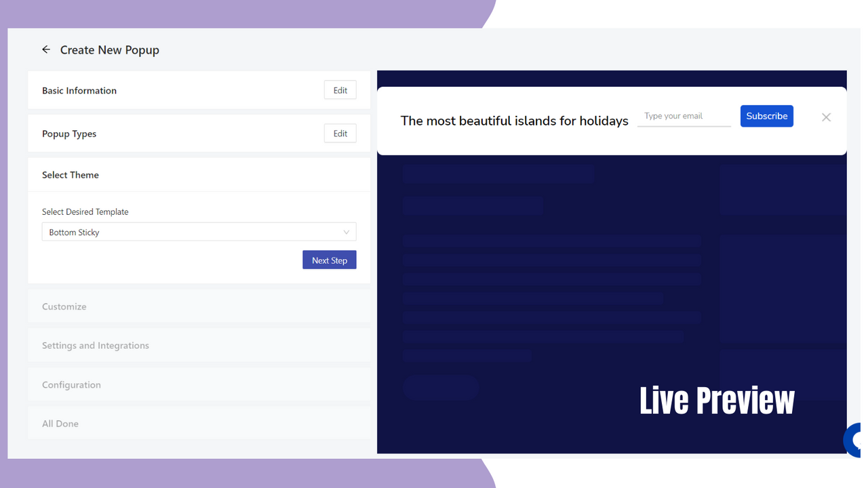This screenshot has height=488, width=868.
Task: Dismiss the popup preview with the X icon
Action: (826, 117)
